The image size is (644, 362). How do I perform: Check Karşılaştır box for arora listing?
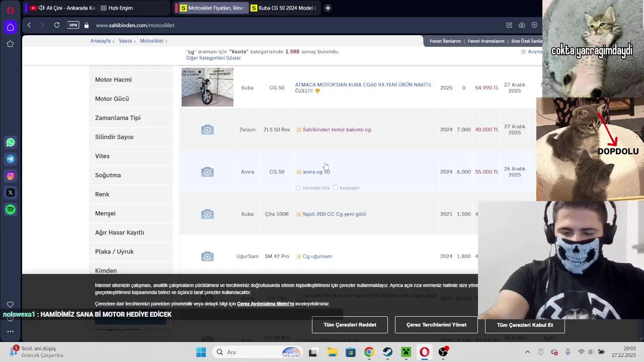336,188
